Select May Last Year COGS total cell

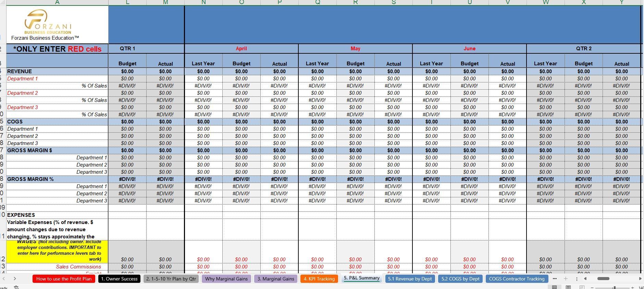[x=318, y=122]
